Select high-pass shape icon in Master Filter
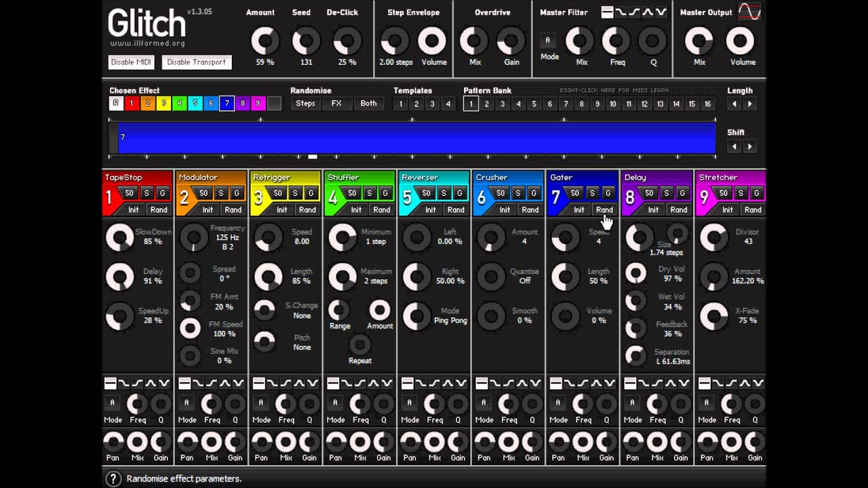868x488 pixels. [x=634, y=12]
